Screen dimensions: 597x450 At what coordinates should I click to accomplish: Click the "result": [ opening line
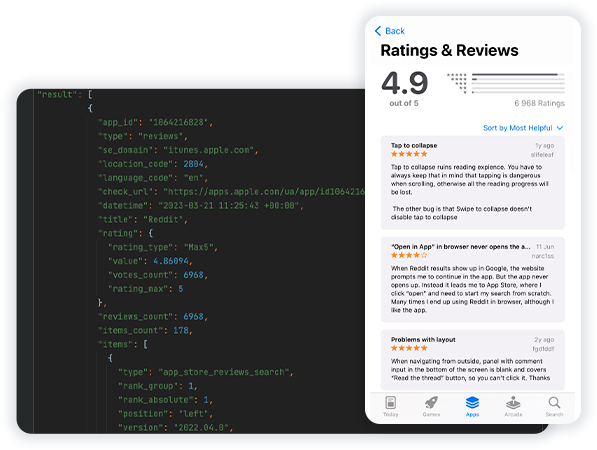(x=65, y=94)
